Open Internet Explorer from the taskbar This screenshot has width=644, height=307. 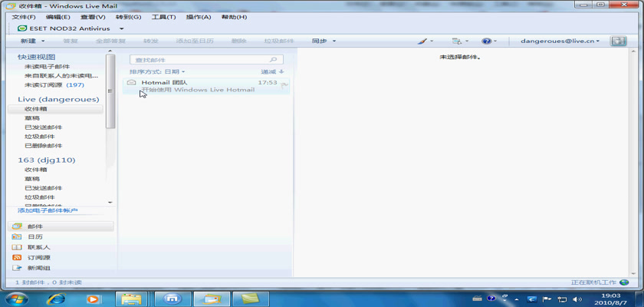[x=57, y=298]
